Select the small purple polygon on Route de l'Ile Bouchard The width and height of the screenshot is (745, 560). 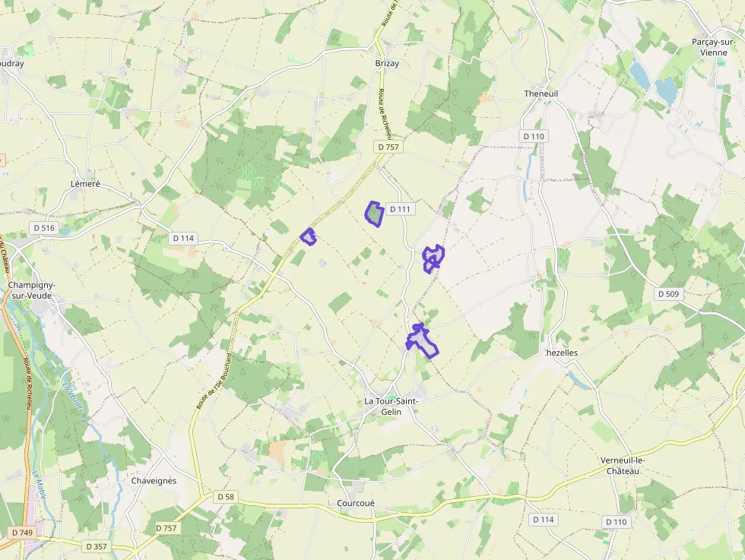[x=309, y=236]
